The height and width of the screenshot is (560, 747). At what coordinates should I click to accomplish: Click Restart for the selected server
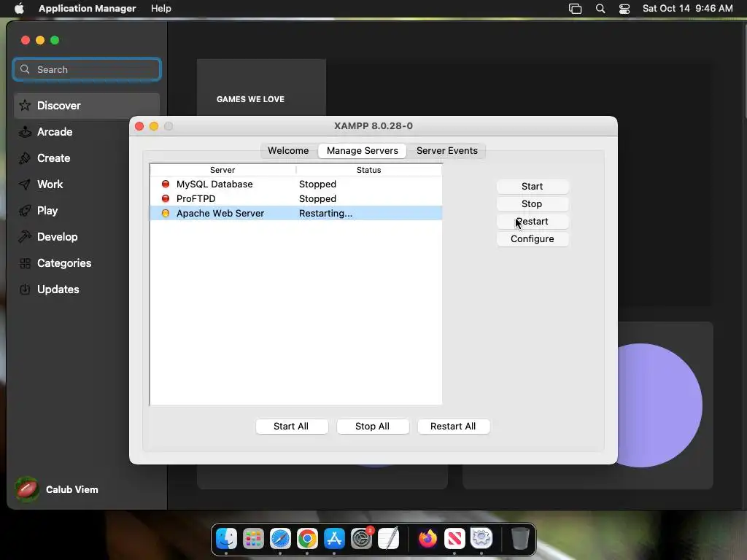tap(532, 222)
